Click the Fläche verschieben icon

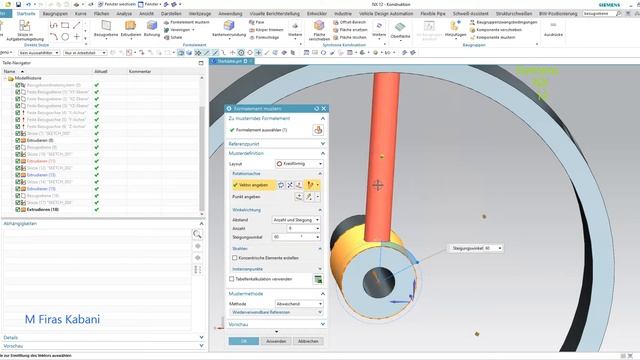point(319,26)
